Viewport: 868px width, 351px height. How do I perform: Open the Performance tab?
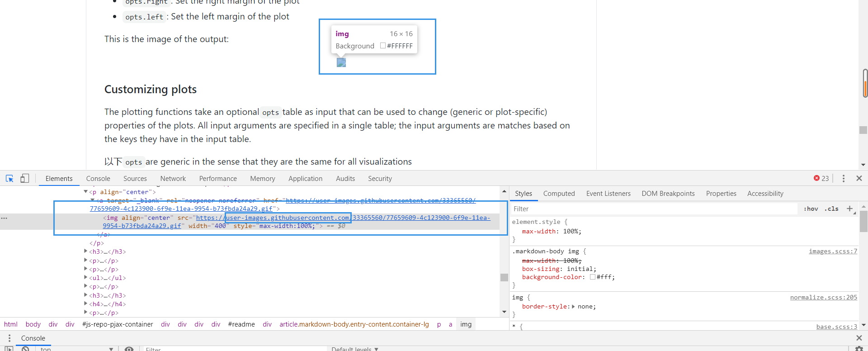[218, 179]
